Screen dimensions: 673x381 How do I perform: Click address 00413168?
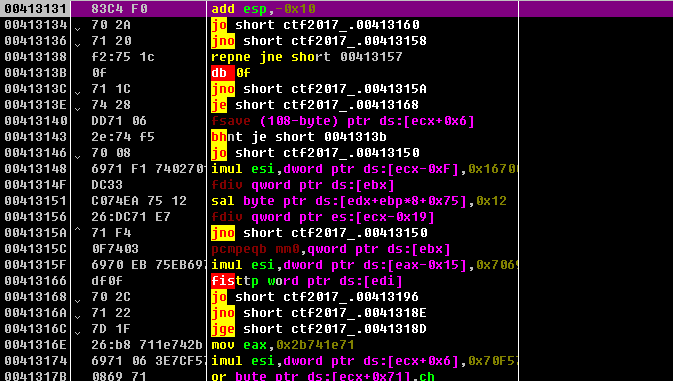pyautogui.click(x=36, y=297)
